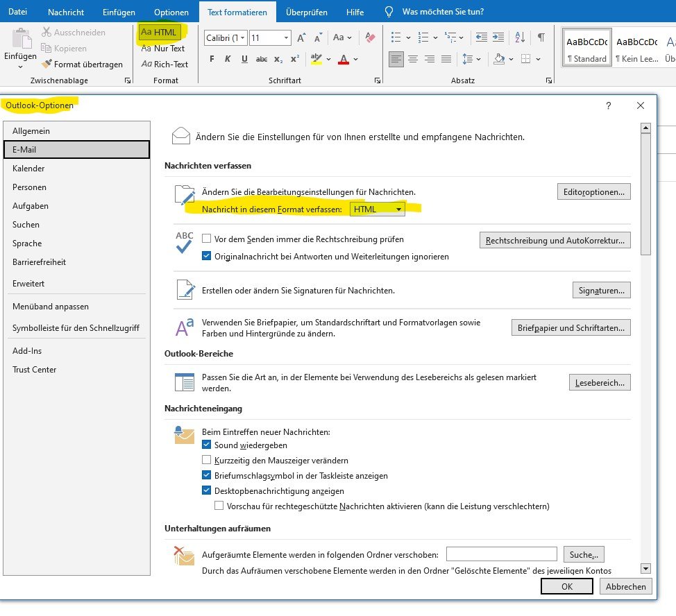Insert a multilevel list
Screen dimensions: 676x616
450,37
